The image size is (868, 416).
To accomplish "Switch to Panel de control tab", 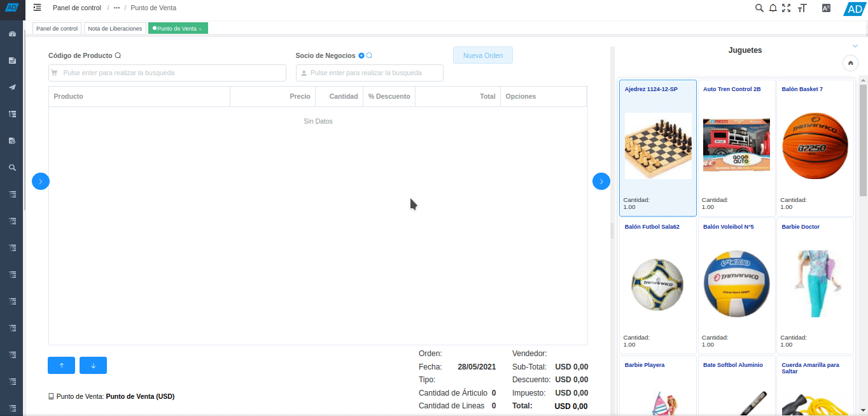I will (x=57, y=29).
